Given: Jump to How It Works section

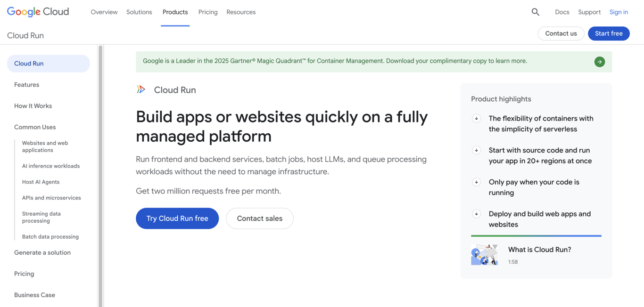Looking at the screenshot, I should pyautogui.click(x=33, y=106).
